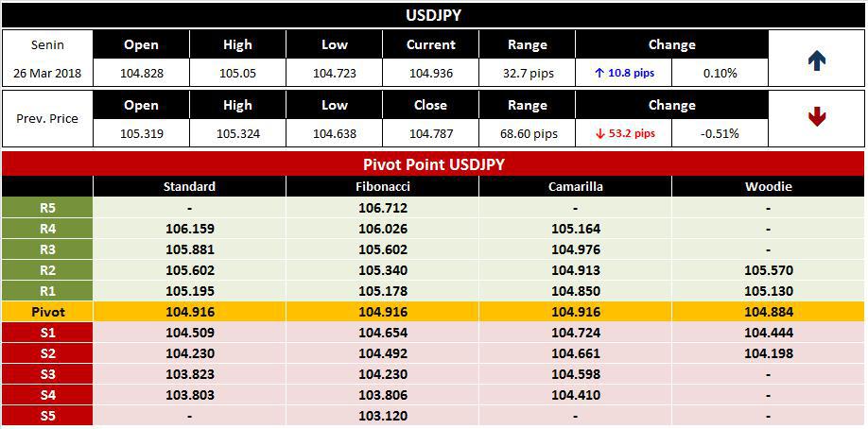The image size is (868, 429).
Task: Click the Fibonacci R5 value 106.712
Action: [x=383, y=208]
